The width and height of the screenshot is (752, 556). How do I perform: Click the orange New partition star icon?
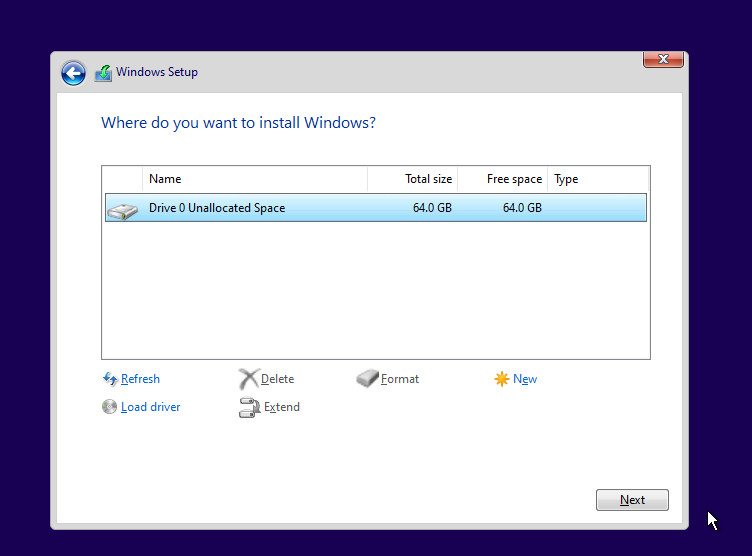(502, 379)
